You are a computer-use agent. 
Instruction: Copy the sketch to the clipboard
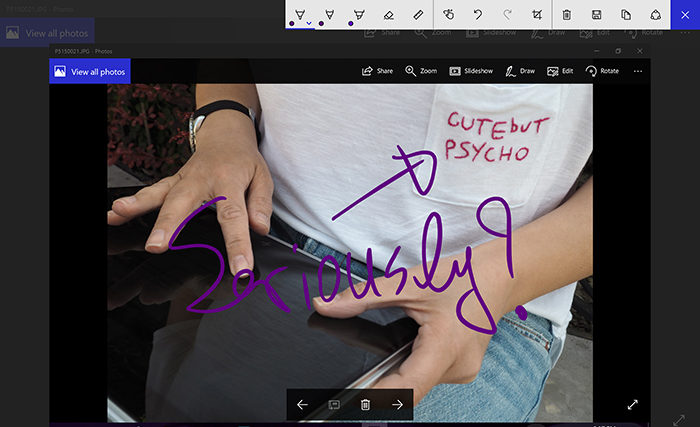626,15
